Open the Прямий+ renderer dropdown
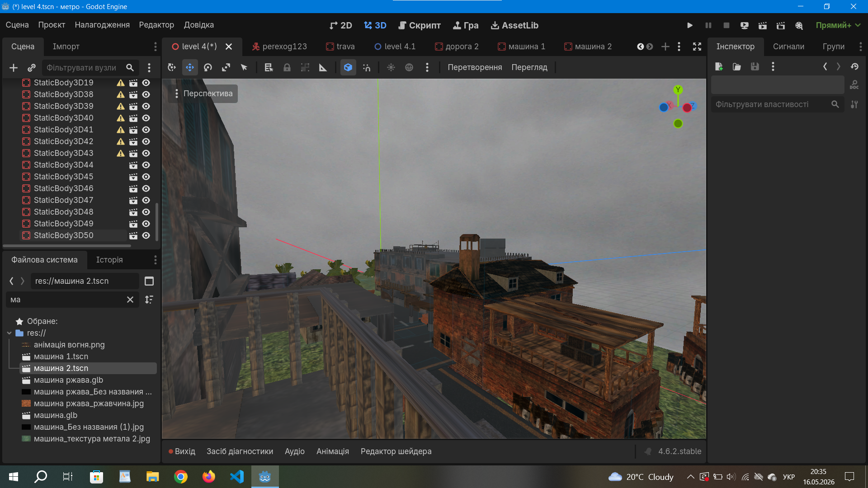The height and width of the screenshot is (488, 868). (x=838, y=25)
